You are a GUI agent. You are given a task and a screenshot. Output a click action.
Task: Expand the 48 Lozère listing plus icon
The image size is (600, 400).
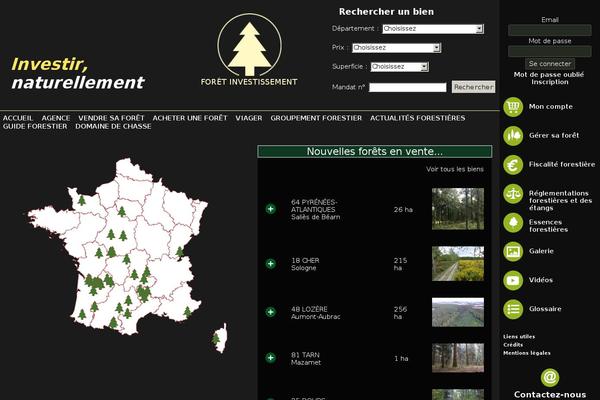click(271, 312)
